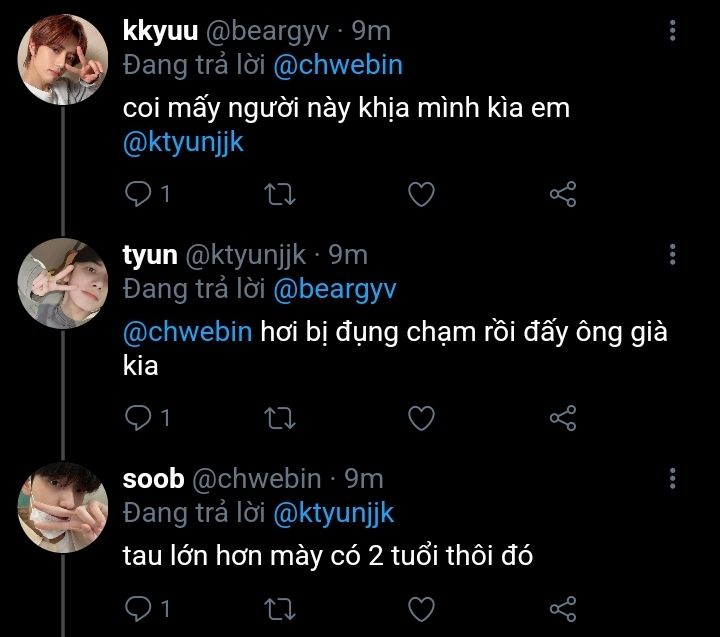Retweet kkyuu's tweet
This screenshot has height=637, width=720.
point(281,194)
